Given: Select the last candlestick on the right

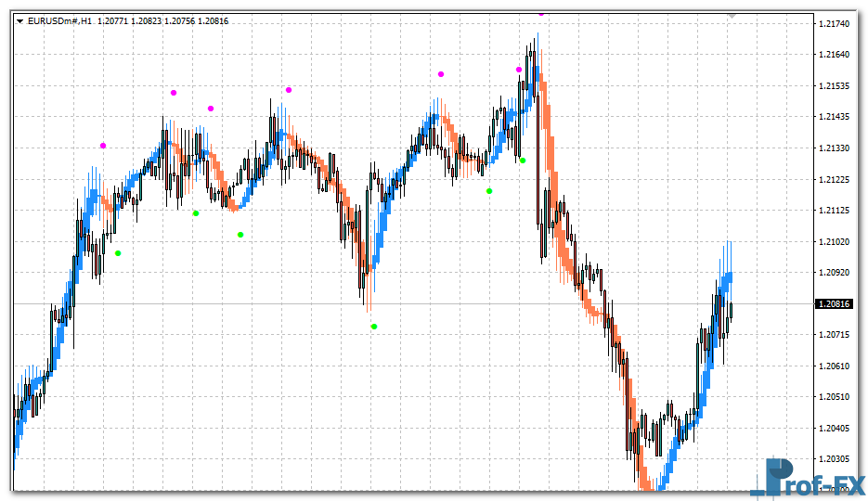Looking at the screenshot, I should [732, 311].
